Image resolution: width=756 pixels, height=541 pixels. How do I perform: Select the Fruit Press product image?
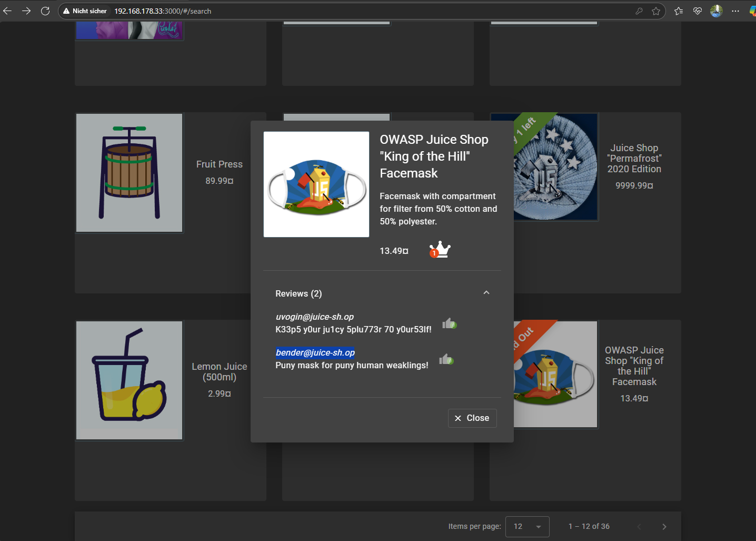tap(129, 173)
